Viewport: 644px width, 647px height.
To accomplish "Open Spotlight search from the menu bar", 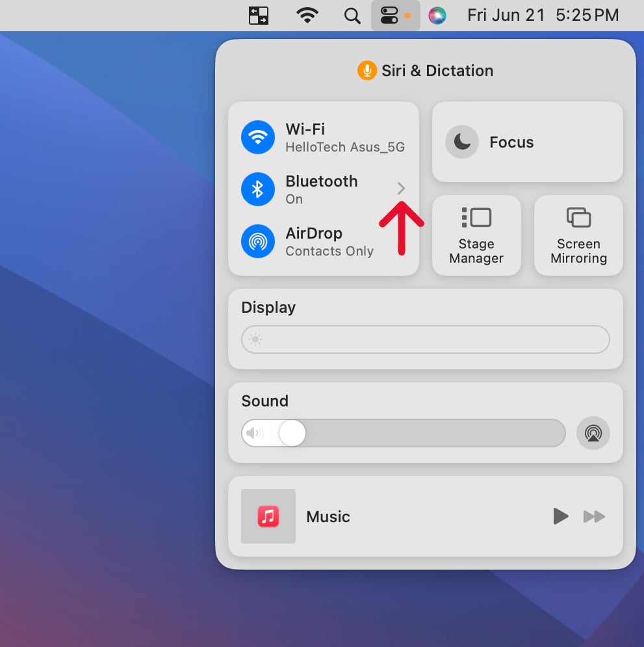I will 352,15.
